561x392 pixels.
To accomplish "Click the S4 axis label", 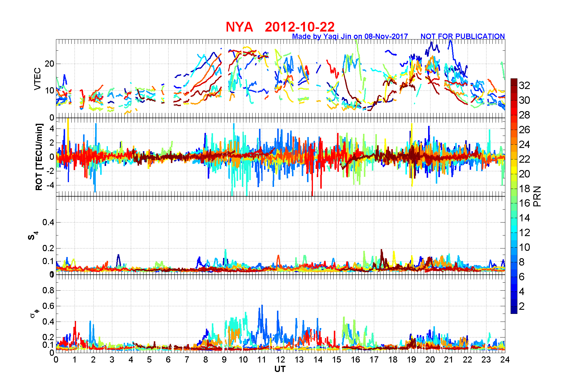I will pyautogui.click(x=32, y=236).
